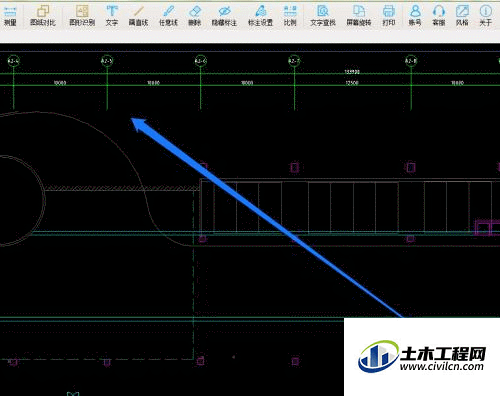Select the 测量 measure tool

(x=10, y=16)
